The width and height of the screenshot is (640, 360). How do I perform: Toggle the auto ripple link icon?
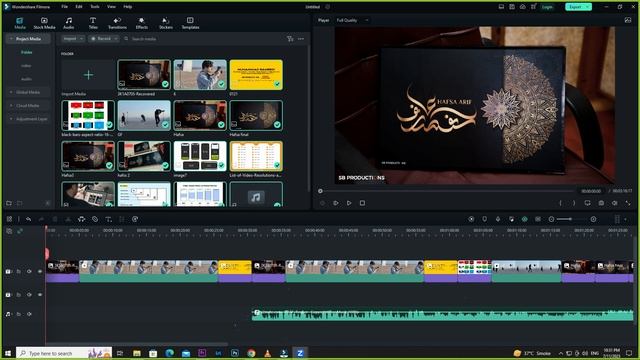pos(20,231)
